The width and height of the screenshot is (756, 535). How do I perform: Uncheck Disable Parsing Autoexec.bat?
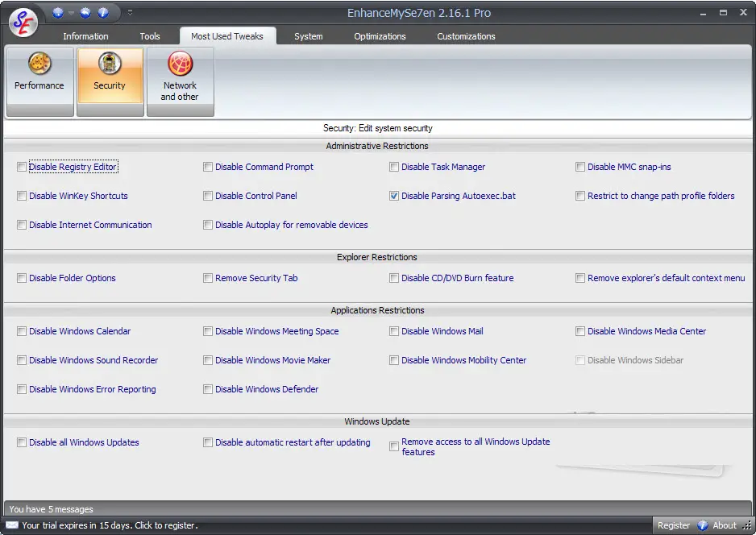[394, 196]
